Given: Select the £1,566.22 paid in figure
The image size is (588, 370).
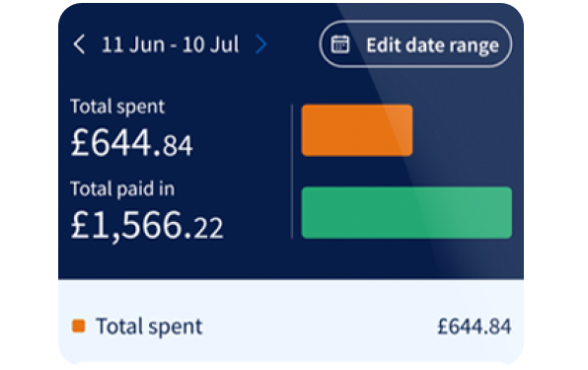Looking at the screenshot, I should click(147, 225).
